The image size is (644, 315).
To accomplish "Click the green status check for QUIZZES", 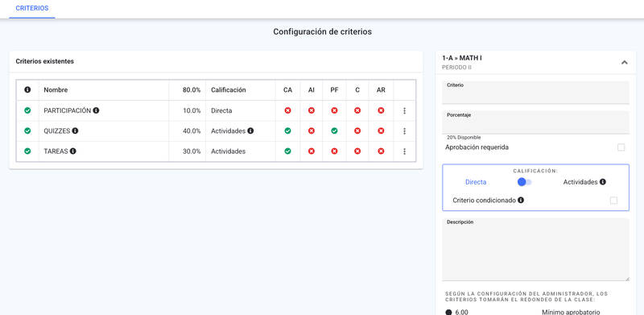I will tap(27, 131).
